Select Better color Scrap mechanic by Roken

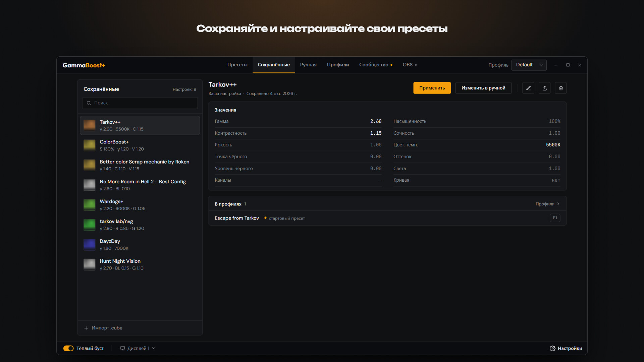(x=140, y=165)
